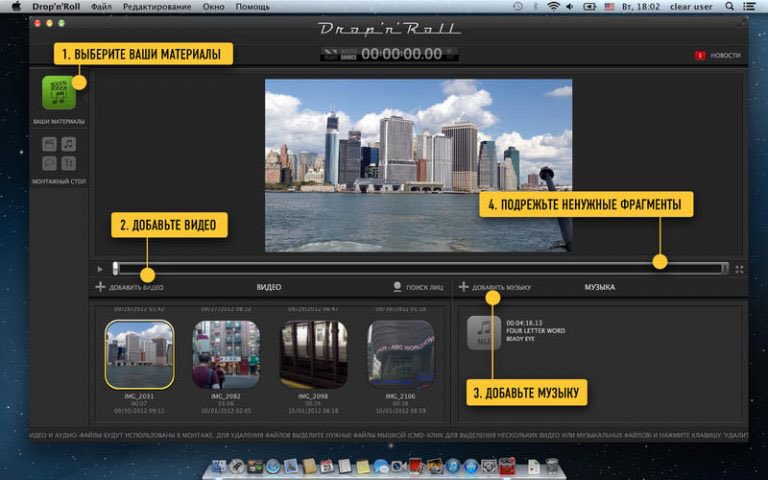Click the МУЗЫКА panel heading

(x=600, y=287)
